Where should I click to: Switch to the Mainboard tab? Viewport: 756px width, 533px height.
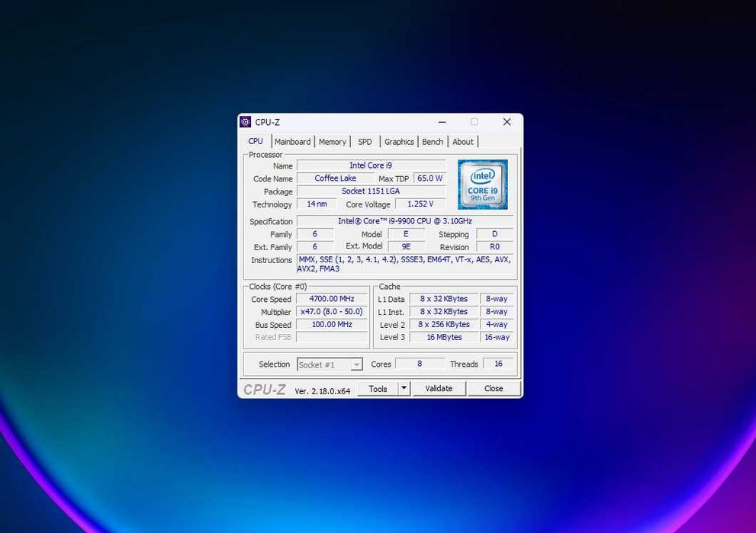(292, 142)
